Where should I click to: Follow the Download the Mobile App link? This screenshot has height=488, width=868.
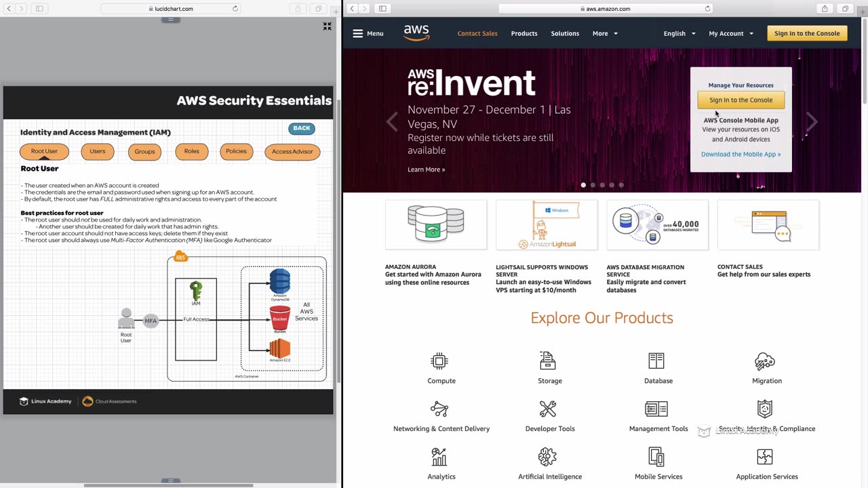point(741,154)
